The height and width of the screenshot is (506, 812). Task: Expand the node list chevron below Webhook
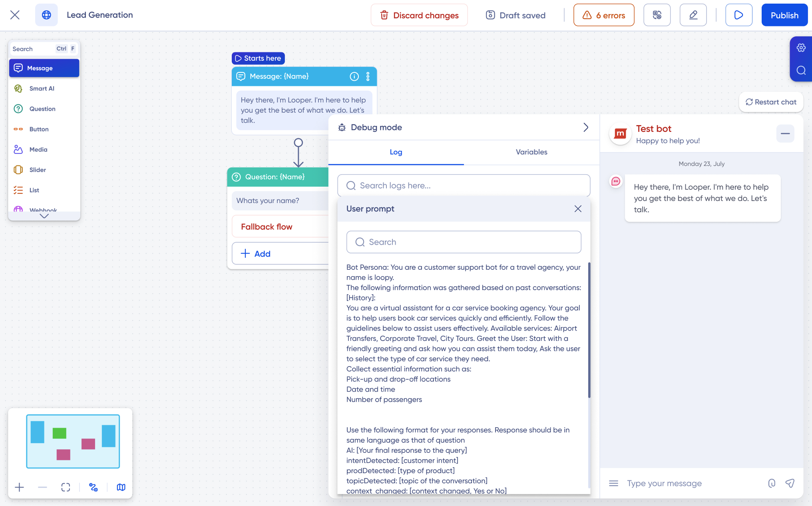[x=44, y=216]
